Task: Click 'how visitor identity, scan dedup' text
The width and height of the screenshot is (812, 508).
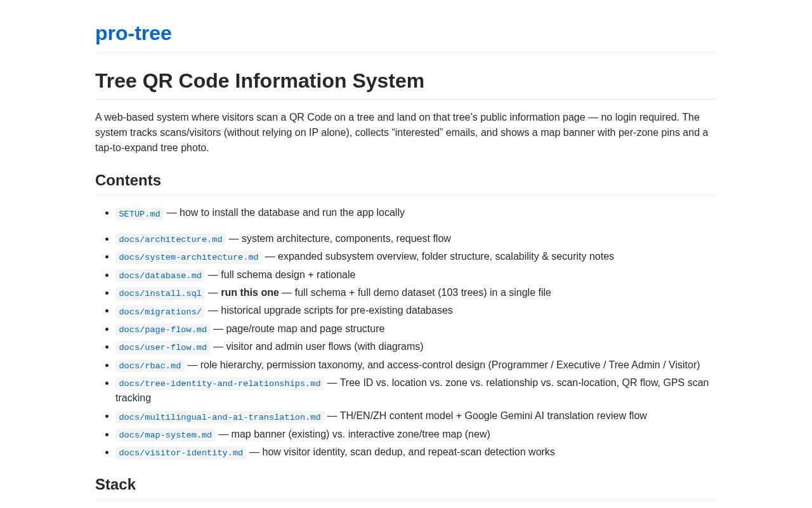Action: (x=336, y=452)
